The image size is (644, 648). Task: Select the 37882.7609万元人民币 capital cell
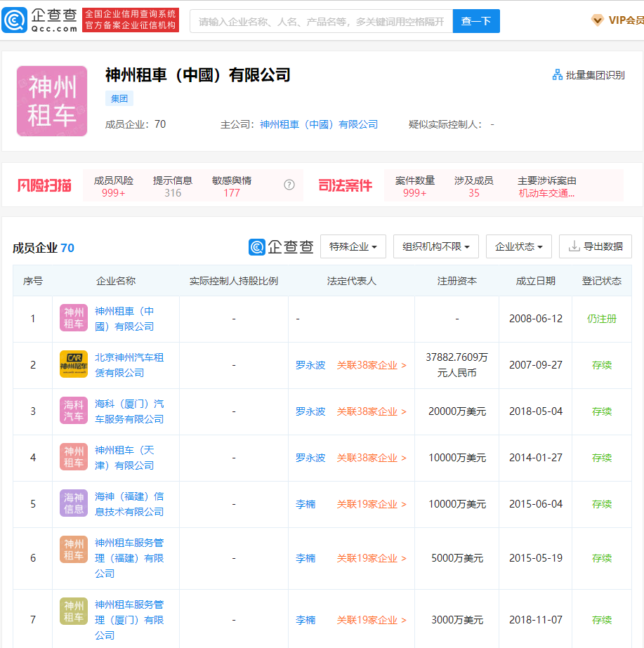[x=456, y=365]
